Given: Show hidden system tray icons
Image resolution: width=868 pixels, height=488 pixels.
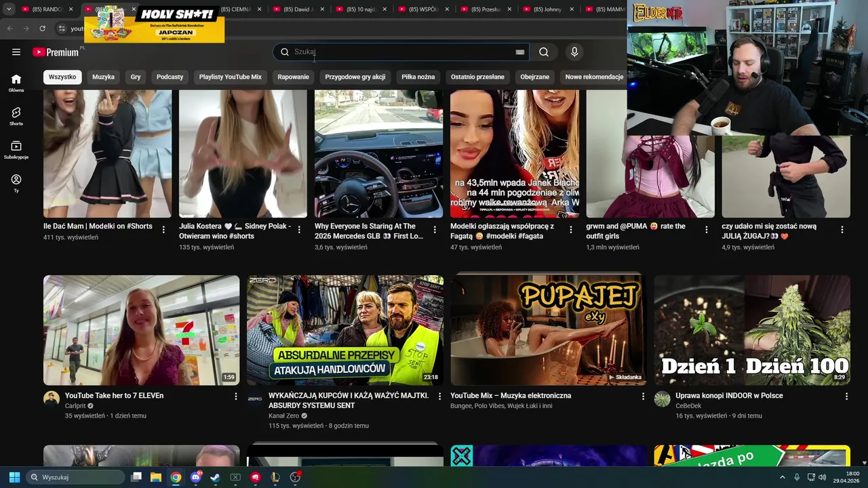Looking at the screenshot, I should (782, 477).
